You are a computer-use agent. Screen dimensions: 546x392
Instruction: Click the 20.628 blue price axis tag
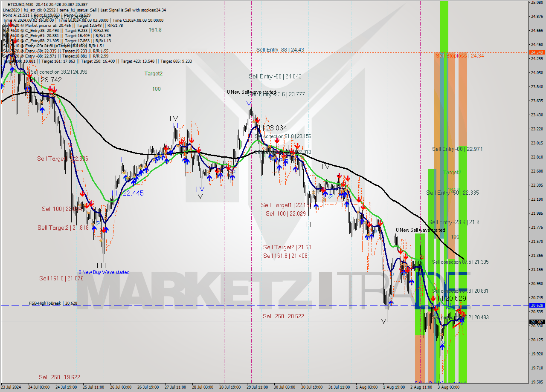pyautogui.click(x=537, y=305)
